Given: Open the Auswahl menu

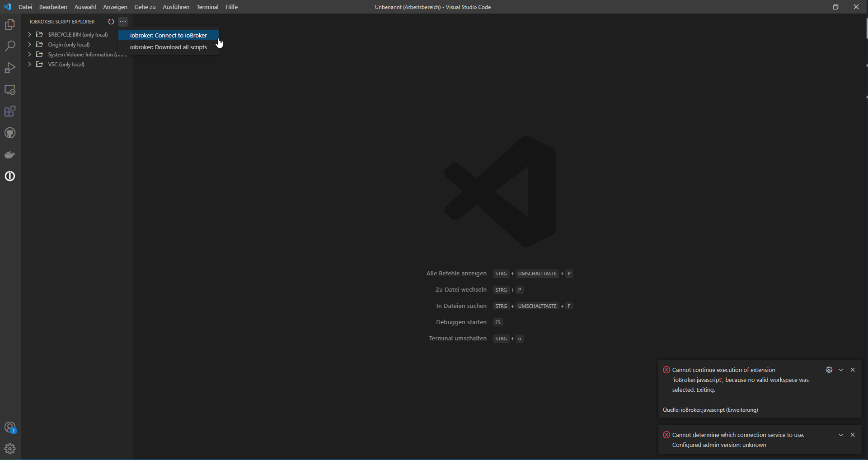Looking at the screenshot, I should pos(85,7).
